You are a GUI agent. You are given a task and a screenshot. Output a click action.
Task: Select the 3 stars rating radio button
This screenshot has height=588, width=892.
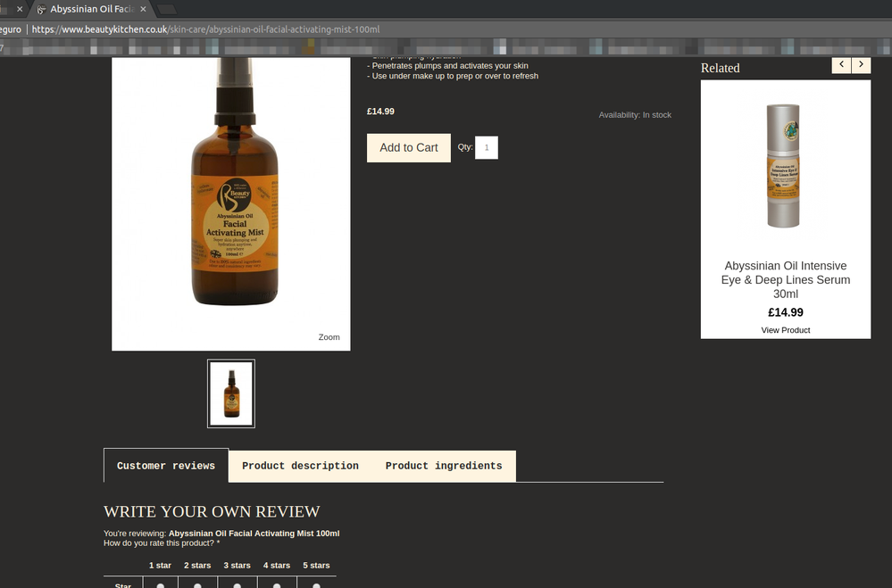pyautogui.click(x=237, y=585)
